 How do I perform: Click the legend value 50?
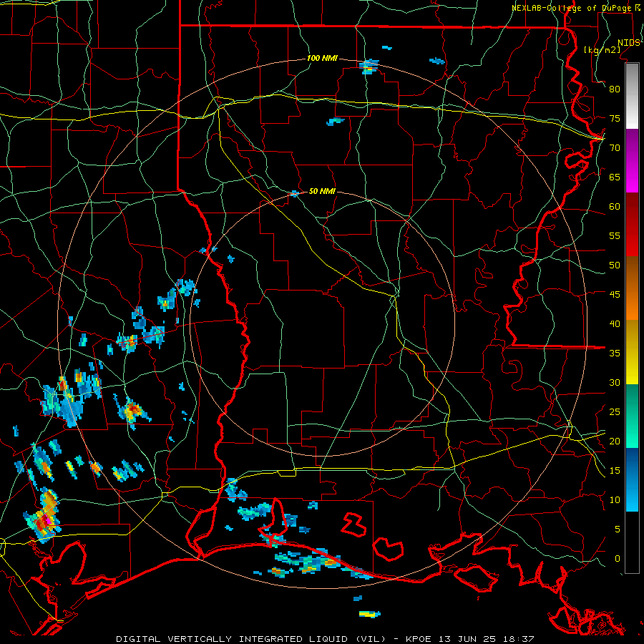point(615,265)
